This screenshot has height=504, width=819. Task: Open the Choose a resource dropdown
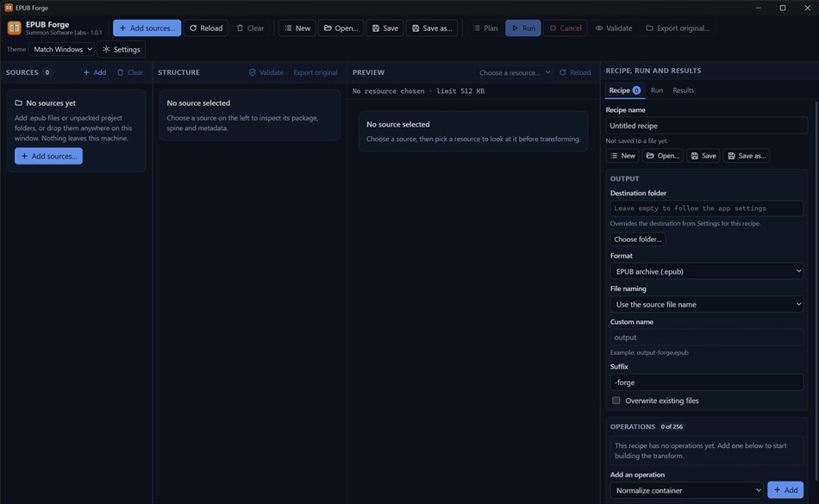[514, 72]
